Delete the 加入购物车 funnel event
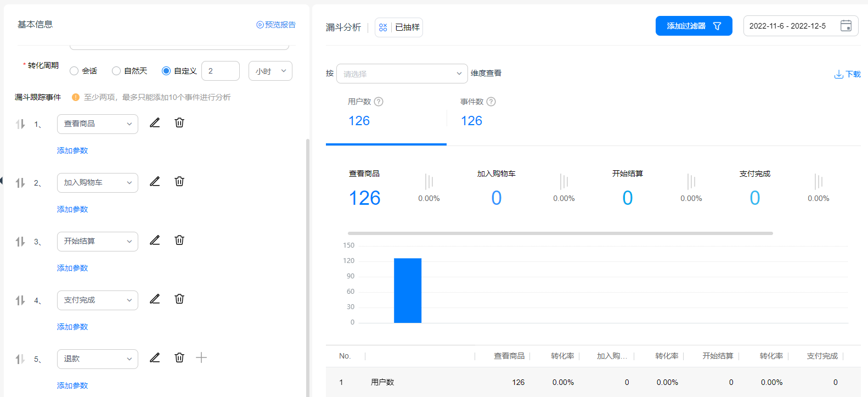 179,181
